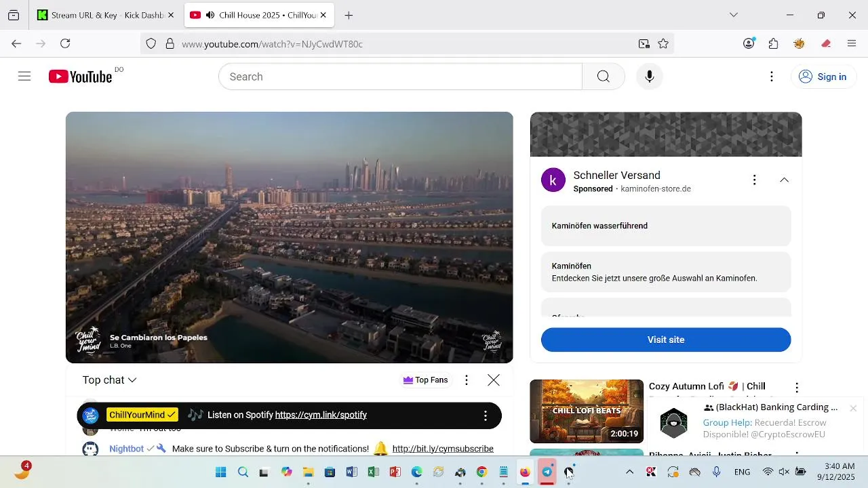Click the Nightbot username in chat
Image resolution: width=868 pixels, height=488 pixels.
[x=126, y=449]
